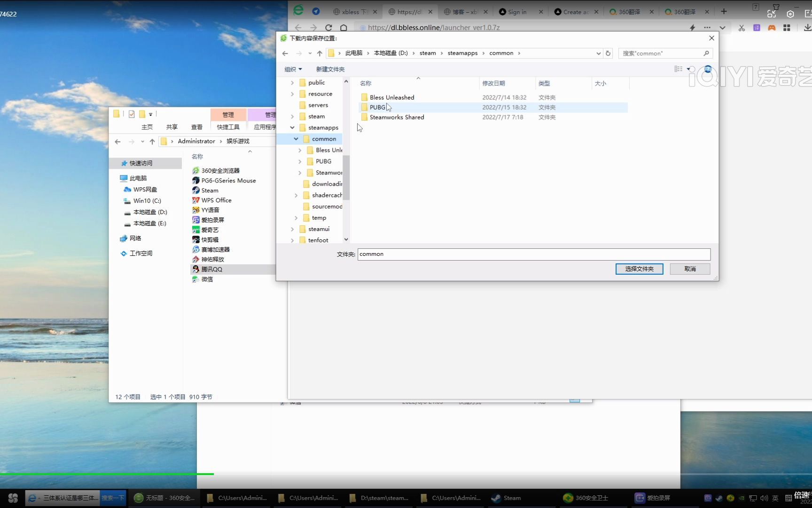Reload the browser page
Viewport: 812px width, 508px height.
point(328,28)
